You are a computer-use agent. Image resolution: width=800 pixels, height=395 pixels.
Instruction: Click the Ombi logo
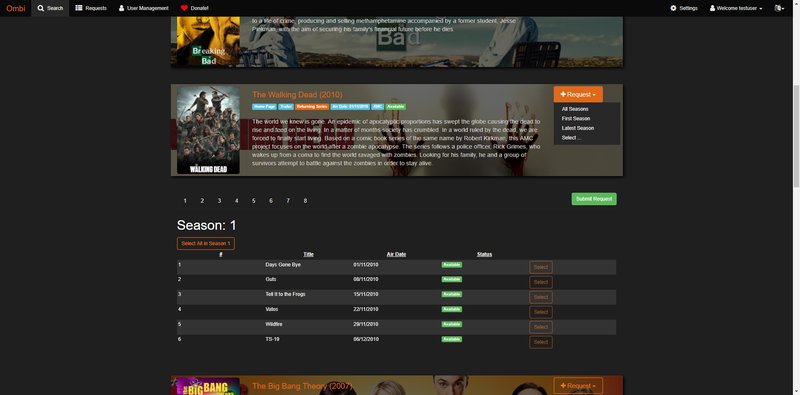click(x=15, y=8)
